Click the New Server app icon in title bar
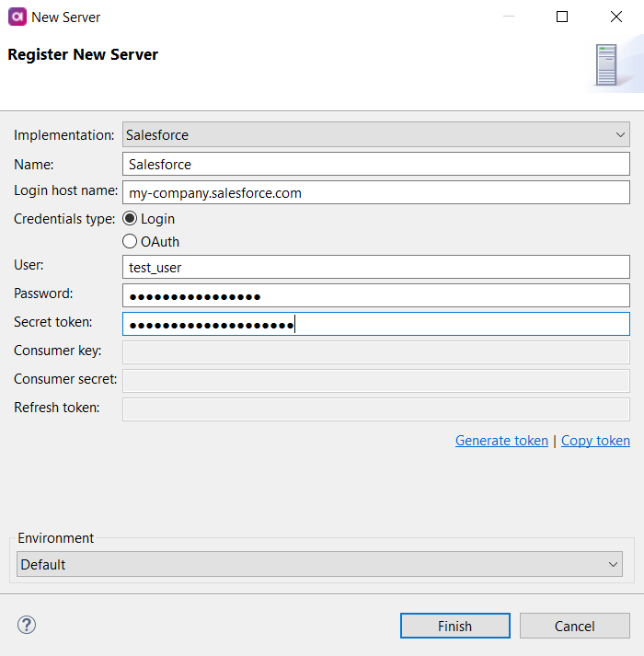 click(16, 17)
